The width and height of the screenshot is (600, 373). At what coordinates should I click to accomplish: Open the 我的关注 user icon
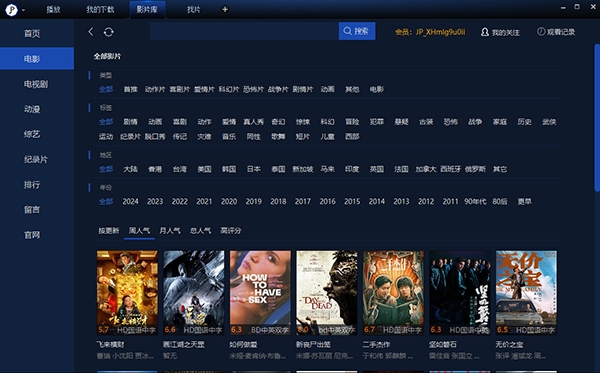485,32
